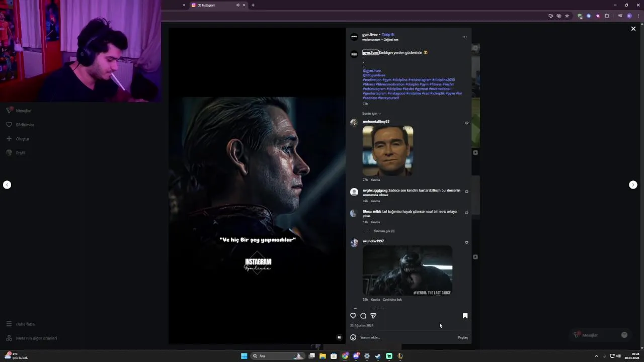Reply to mehmetalibey33 with 'Yanıtla'
This screenshot has width=644, height=362.
[x=375, y=179]
